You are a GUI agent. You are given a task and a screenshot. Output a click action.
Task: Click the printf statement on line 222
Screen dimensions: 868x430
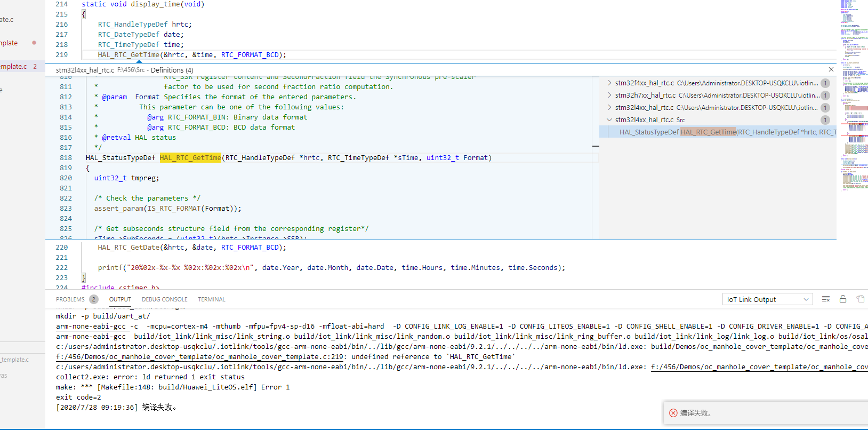(x=331, y=268)
